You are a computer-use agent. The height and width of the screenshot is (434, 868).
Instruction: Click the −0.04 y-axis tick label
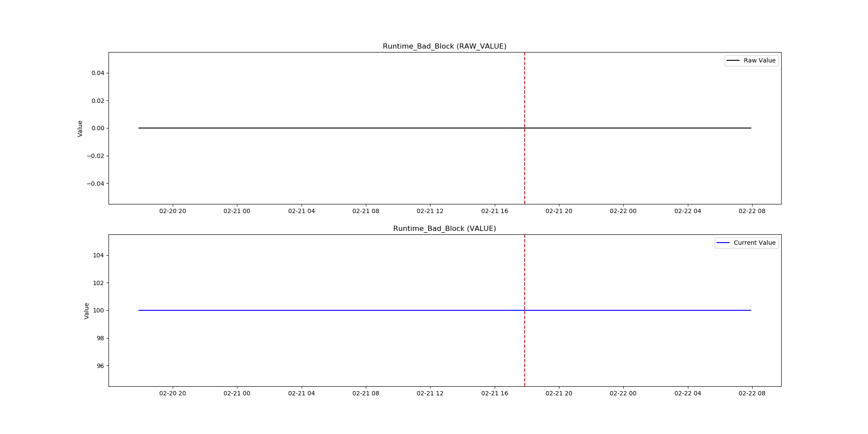click(95, 184)
